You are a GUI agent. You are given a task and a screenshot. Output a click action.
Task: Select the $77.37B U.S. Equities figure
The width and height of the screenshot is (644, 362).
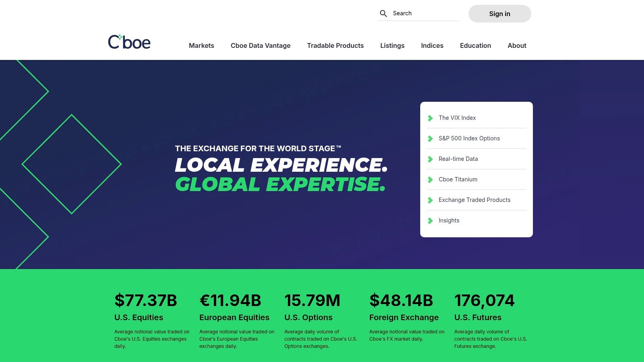tap(146, 300)
